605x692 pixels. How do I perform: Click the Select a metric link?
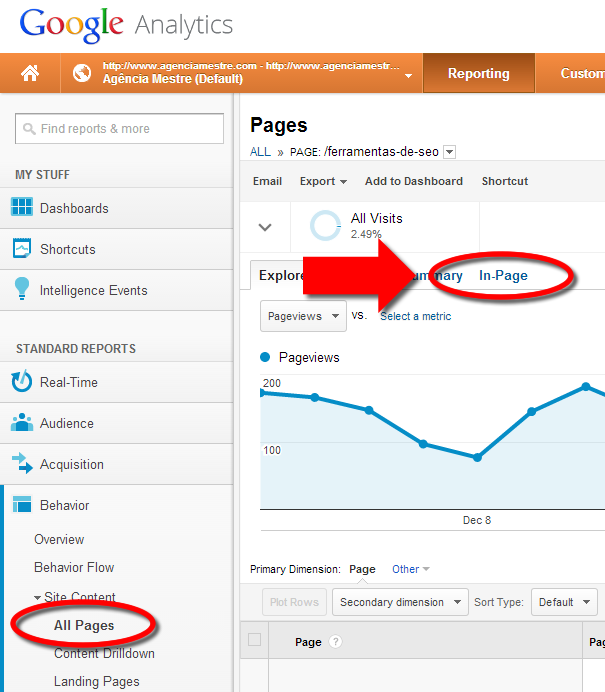[415, 316]
